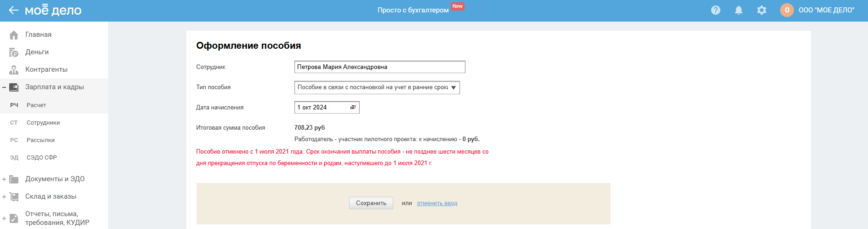Click the Главная home icon
868x229 pixels.
coord(14,35)
